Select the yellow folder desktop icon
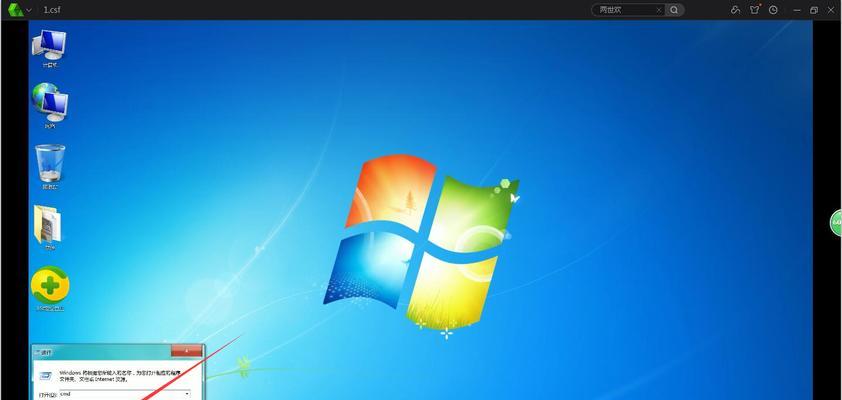 coord(48,228)
